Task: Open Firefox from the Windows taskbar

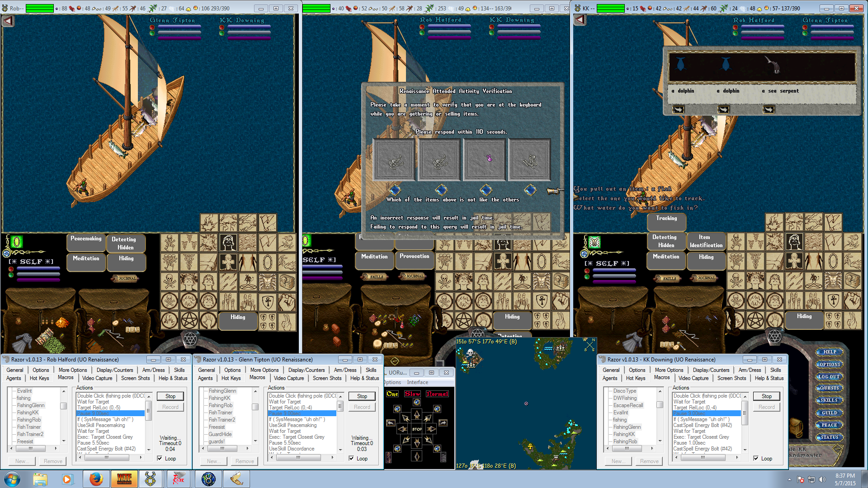Action: 96,479
